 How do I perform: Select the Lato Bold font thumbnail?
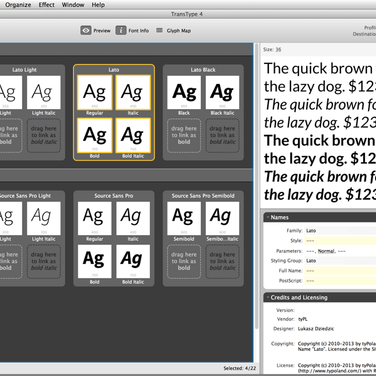pos(95,135)
